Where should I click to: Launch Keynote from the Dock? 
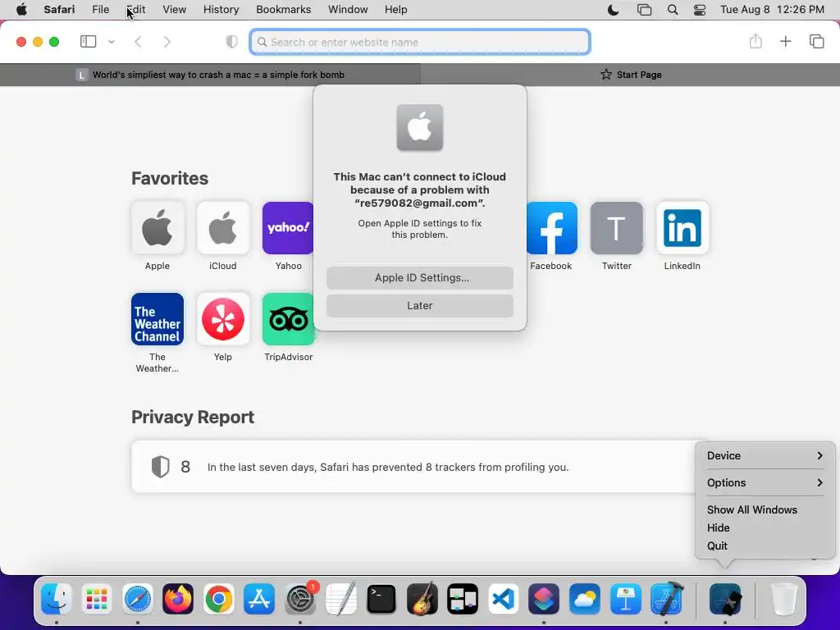[625, 599]
